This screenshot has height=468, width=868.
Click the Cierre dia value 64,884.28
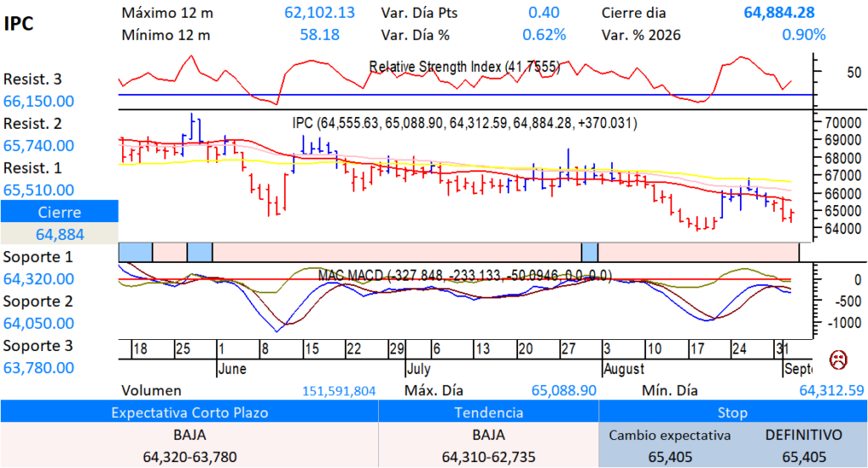779,13
